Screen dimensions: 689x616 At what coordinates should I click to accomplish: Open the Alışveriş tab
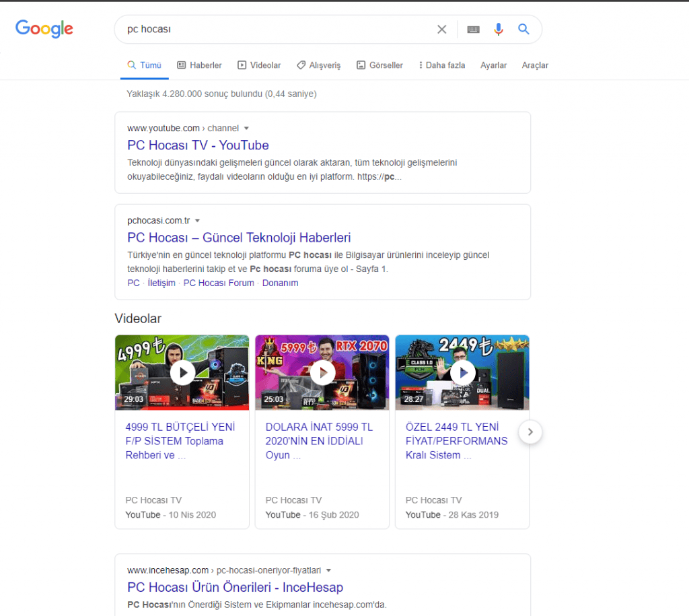click(318, 65)
